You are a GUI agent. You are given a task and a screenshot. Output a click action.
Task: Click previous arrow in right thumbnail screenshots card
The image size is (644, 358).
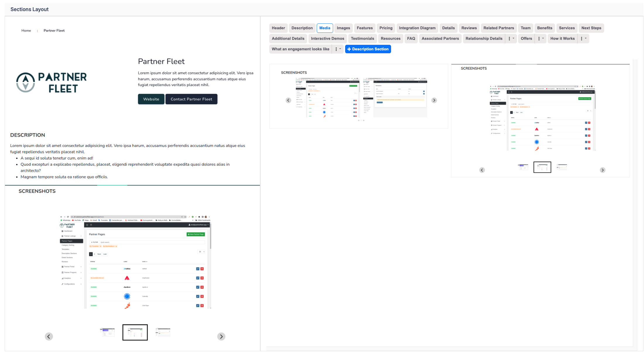(482, 170)
